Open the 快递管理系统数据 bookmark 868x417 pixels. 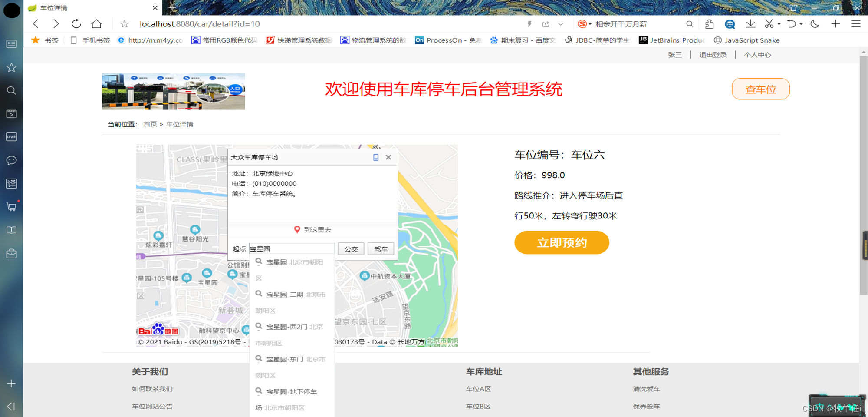click(299, 40)
